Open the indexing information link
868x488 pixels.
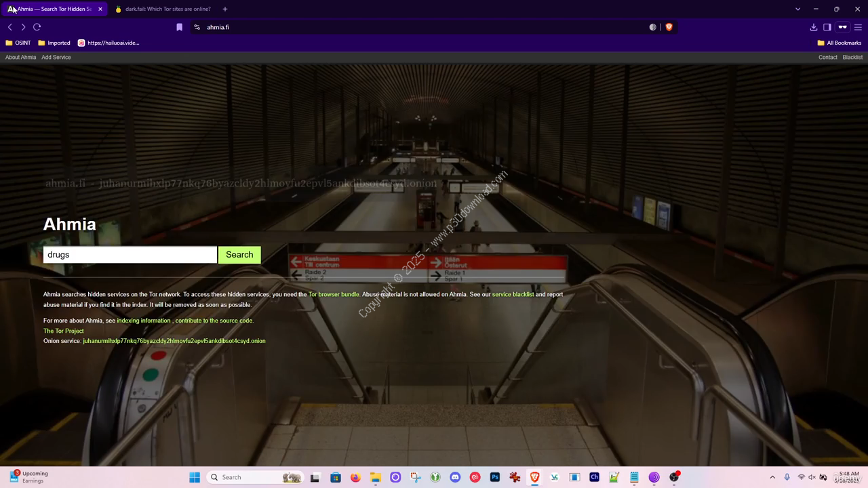click(x=143, y=321)
